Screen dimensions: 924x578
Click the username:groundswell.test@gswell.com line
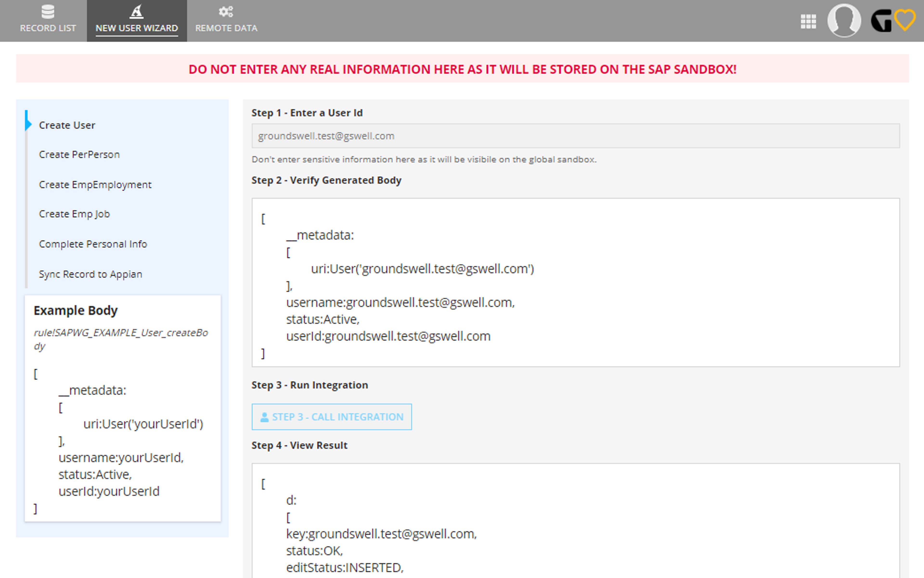point(401,302)
